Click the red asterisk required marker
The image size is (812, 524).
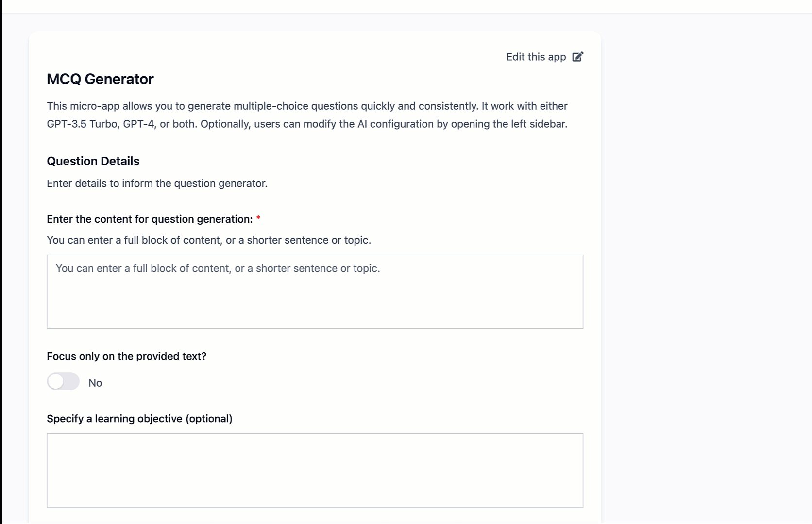pos(258,219)
